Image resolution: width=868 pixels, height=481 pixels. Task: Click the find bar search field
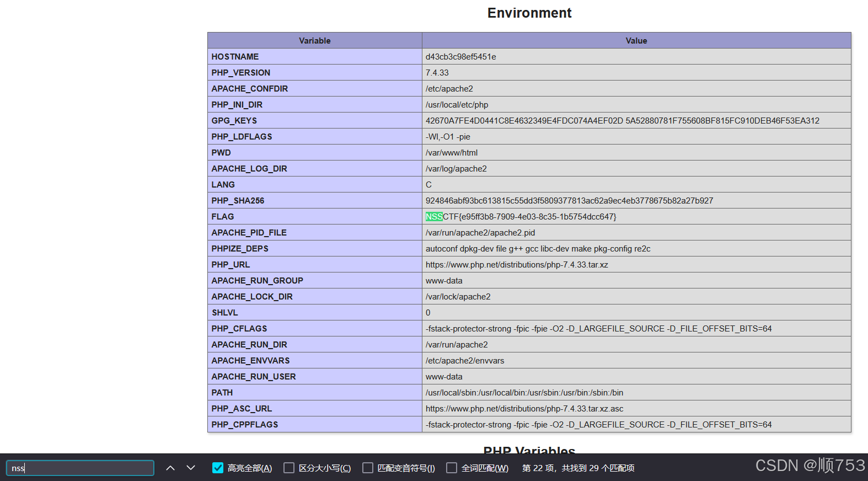tap(80, 468)
